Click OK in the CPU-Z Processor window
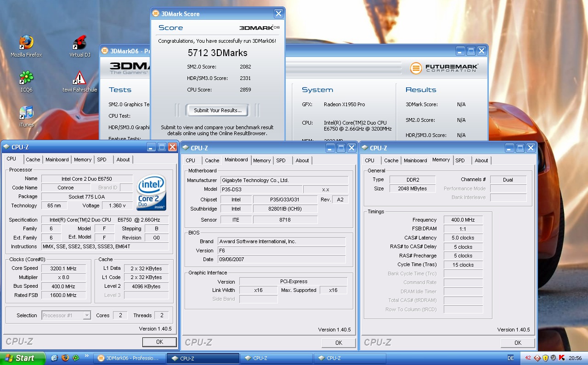This screenshot has width=588, height=365. pyautogui.click(x=159, y=342)
